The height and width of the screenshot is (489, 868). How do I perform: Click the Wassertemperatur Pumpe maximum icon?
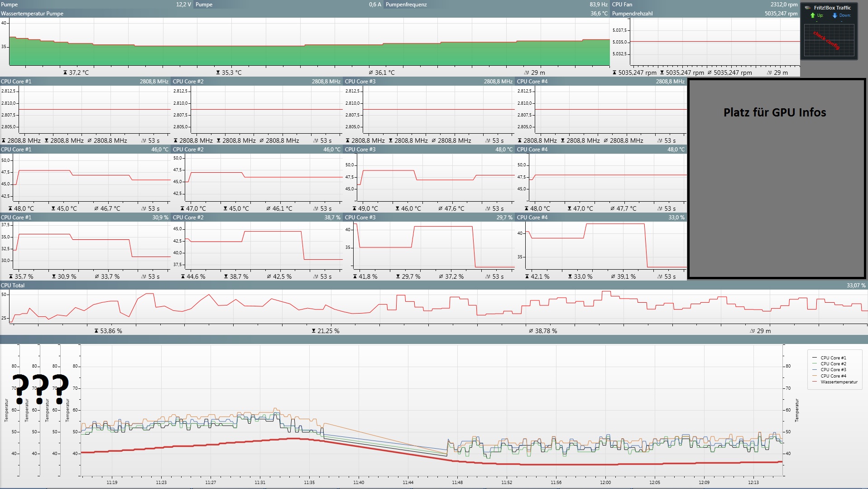[65, 73]
